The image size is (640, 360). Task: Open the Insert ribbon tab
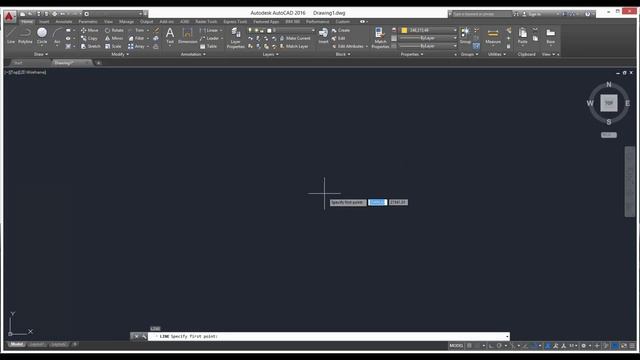[x=44, y=22]
